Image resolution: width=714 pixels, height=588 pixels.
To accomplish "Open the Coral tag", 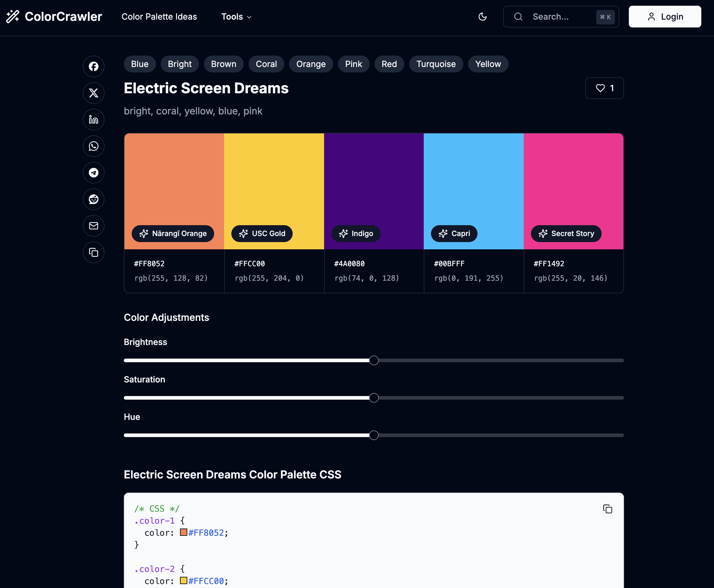I will pos(266,64).
